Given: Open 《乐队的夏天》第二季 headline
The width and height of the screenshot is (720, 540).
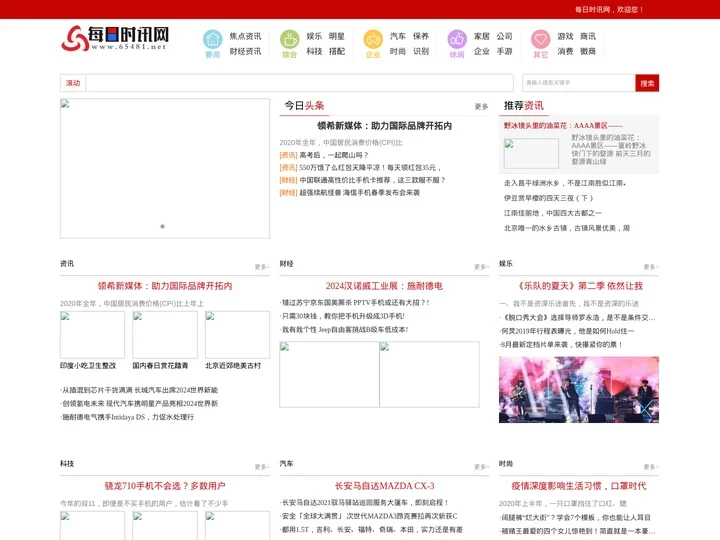Looking at the screenshot, I should pyautogui.click(x=579, y=286).
